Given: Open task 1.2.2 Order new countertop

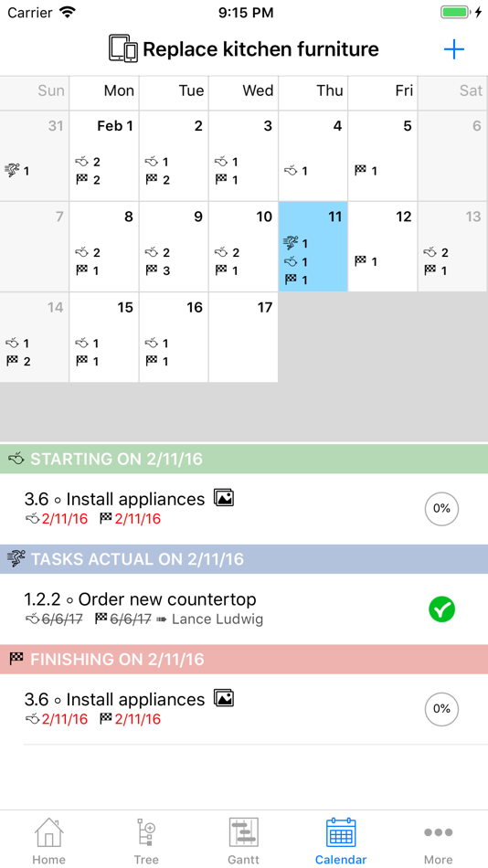Looking at the screenshot, I should [x=244, y=609].
